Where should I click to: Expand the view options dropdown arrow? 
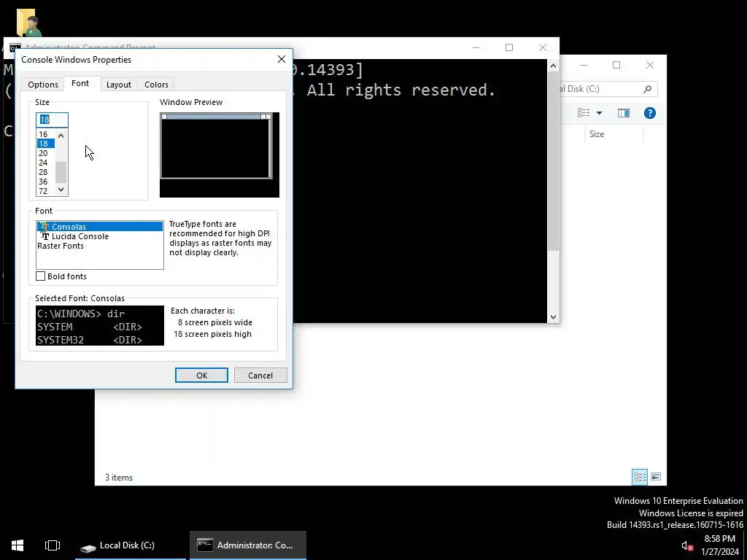pos(600,113)
